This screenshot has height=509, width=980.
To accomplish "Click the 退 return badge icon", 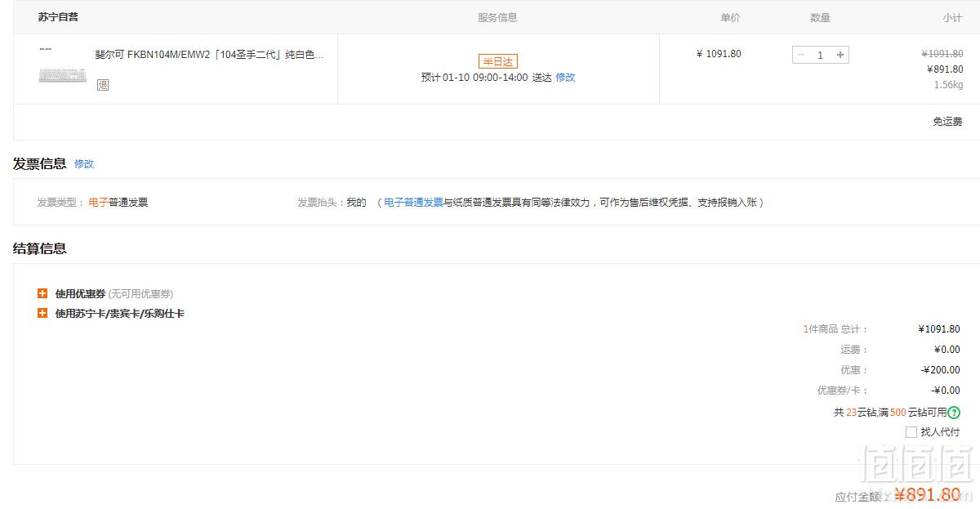I will (103, 84).
